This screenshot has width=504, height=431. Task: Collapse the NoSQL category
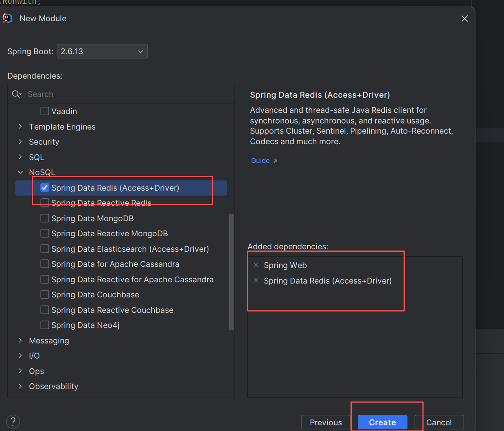click(x=20, y=172)
